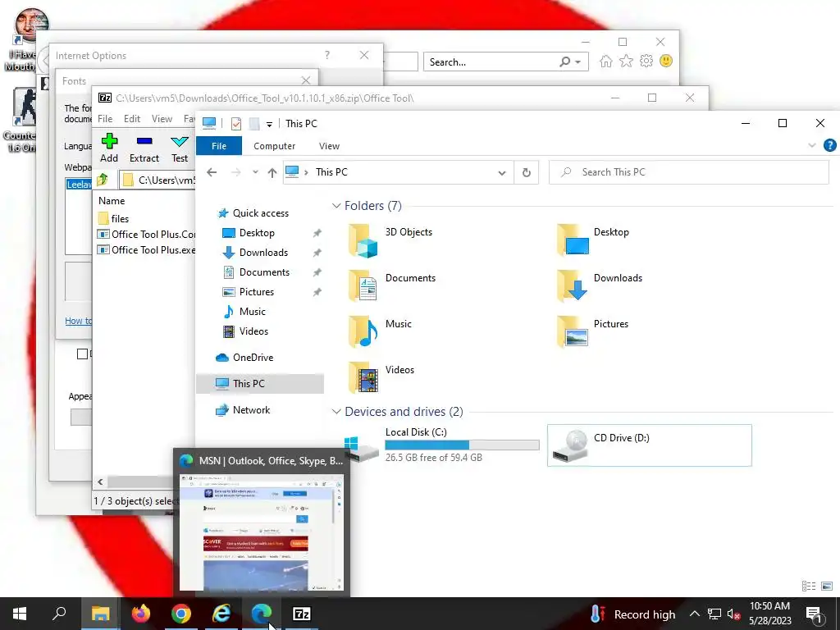Select Downloads in Quick access sidebar
This screenshot has height=630, width=840.
click(x=263, y=253)
